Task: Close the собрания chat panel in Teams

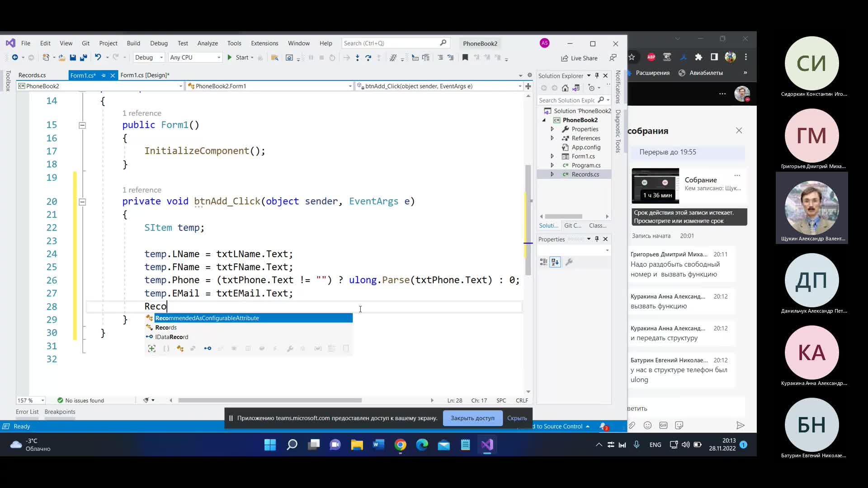Action: tap(739, 131)
